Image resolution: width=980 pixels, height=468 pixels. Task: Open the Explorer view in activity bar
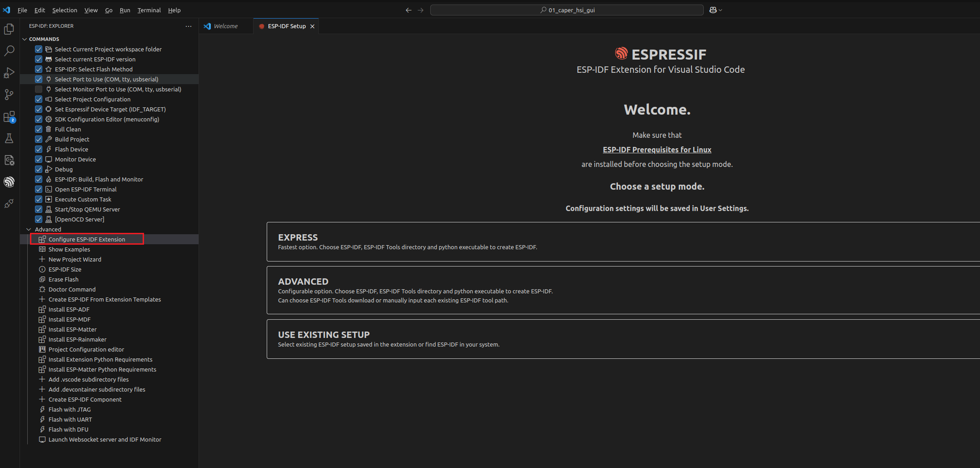tap(9, 29)
